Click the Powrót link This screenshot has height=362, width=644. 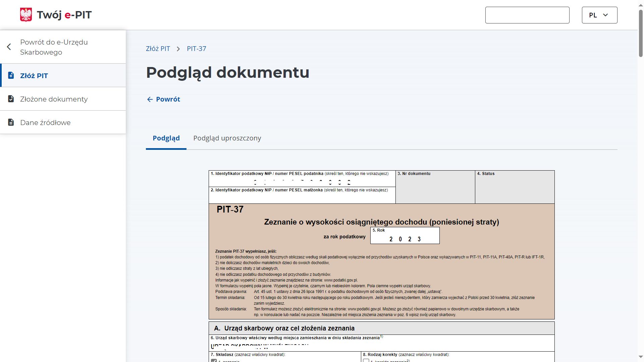point(168,99)
